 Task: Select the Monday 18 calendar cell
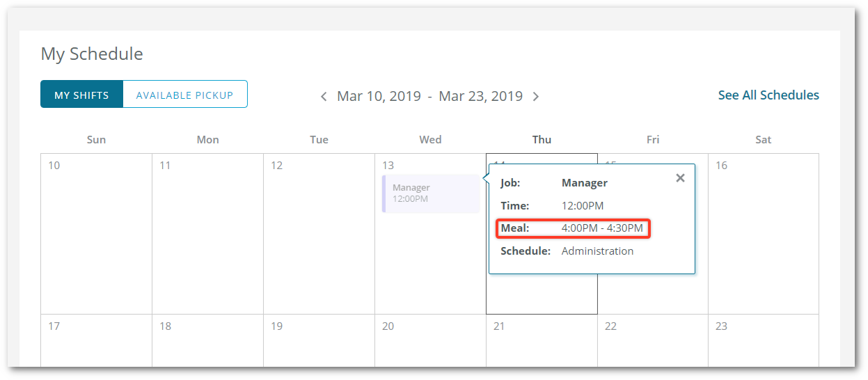tap(207, 340)
